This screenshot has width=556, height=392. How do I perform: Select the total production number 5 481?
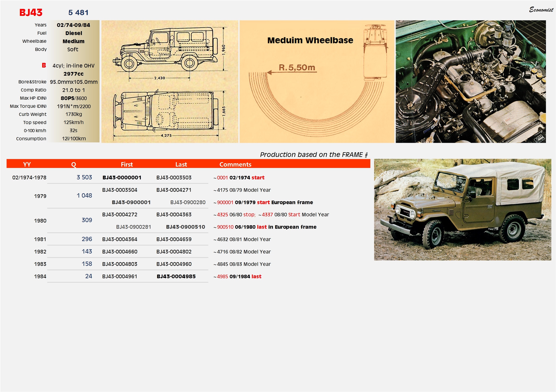coord(79,13)
